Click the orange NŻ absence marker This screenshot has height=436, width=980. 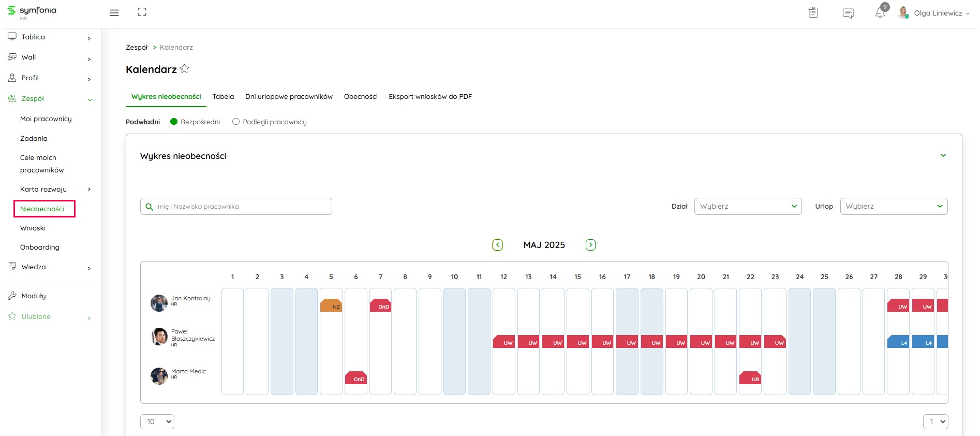(x=331, y=306)
